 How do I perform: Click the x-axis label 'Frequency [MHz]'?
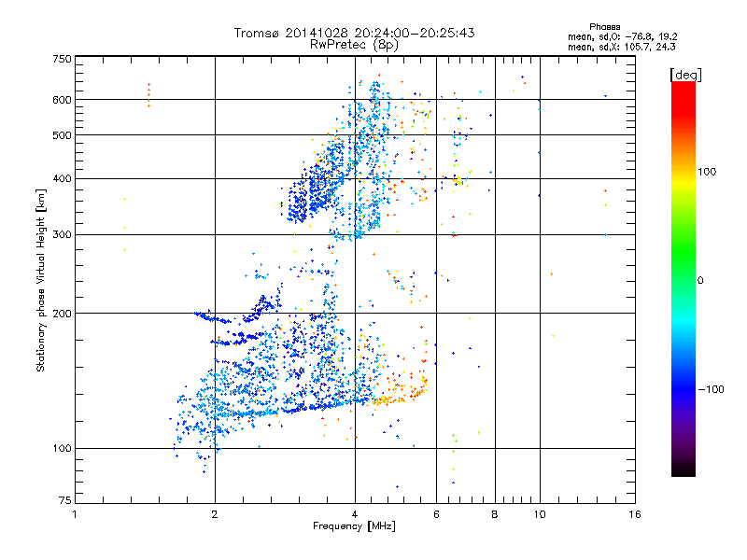click(354, 526)
